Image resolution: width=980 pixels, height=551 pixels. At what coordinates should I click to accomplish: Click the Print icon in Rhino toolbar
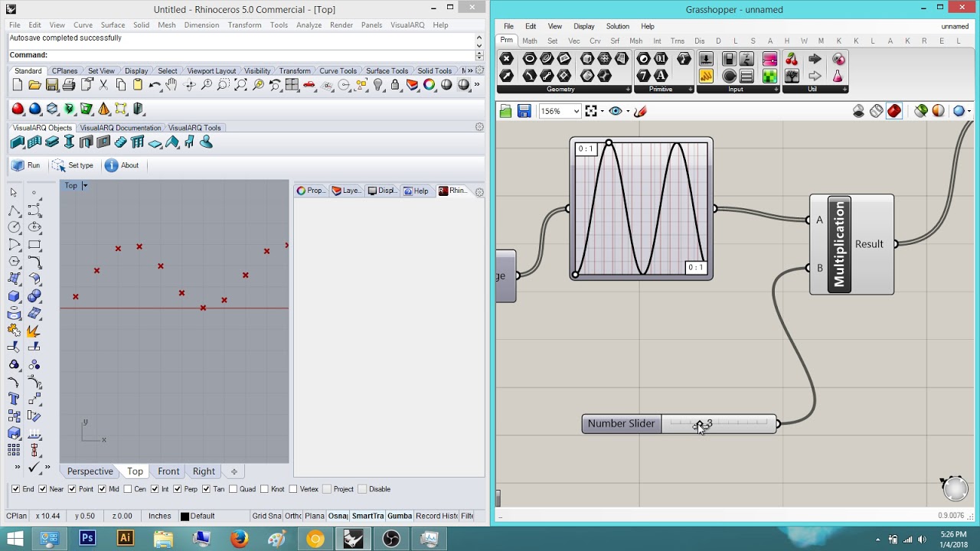[69, 85]
